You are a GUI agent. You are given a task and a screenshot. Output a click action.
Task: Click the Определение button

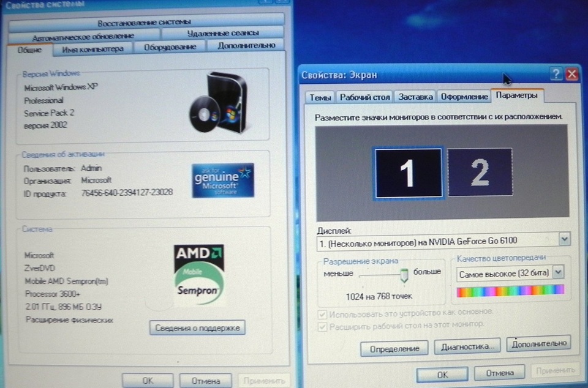click(x=394, y=349)
